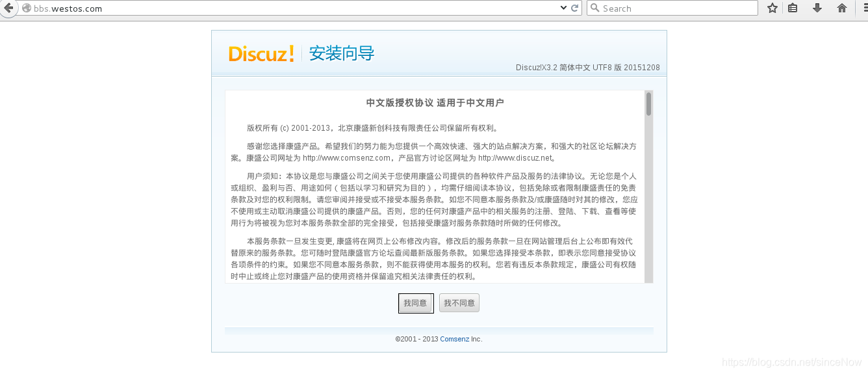Click the globe site identity icon

pyautogui.click(x=27, y=8)
